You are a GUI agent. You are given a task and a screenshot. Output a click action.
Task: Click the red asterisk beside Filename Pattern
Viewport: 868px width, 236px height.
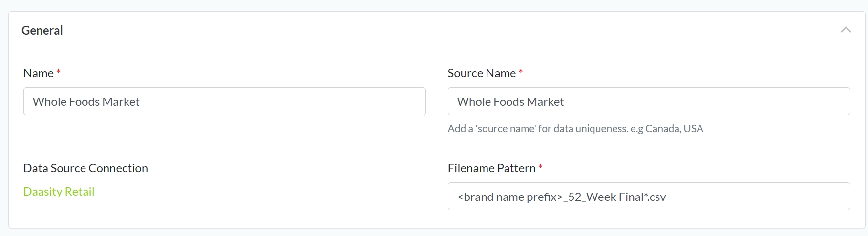tap(541, 167)
